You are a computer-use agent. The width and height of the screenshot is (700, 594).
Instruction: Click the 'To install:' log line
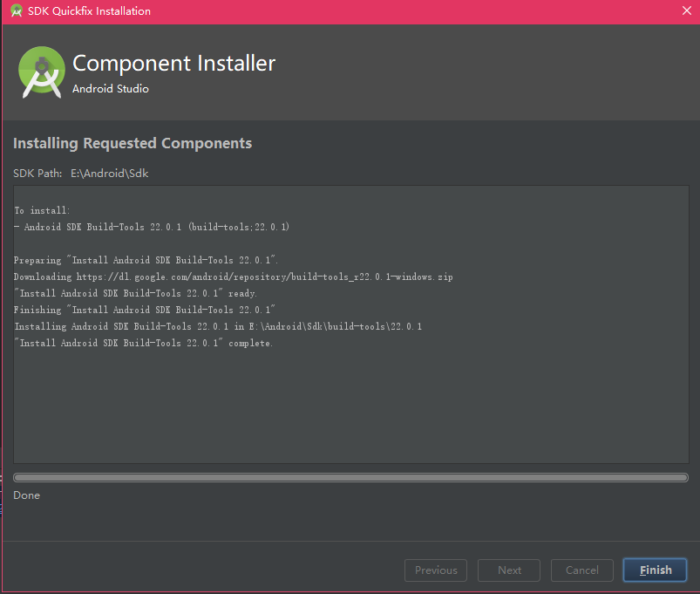coord(42,210)
